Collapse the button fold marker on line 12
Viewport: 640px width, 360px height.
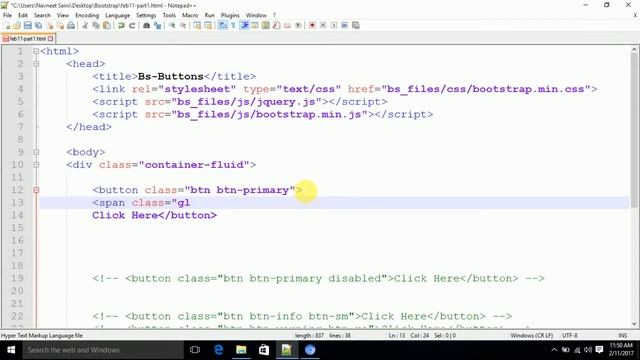point(36,190)
